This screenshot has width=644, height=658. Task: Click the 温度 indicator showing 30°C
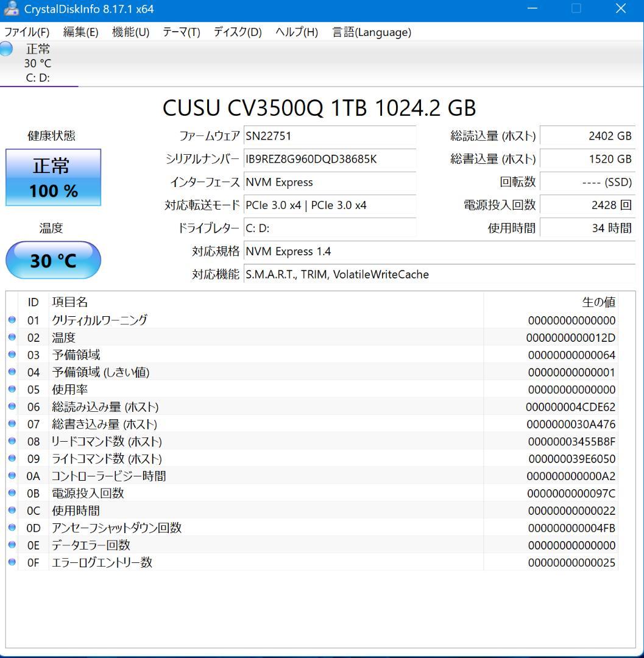52,260
